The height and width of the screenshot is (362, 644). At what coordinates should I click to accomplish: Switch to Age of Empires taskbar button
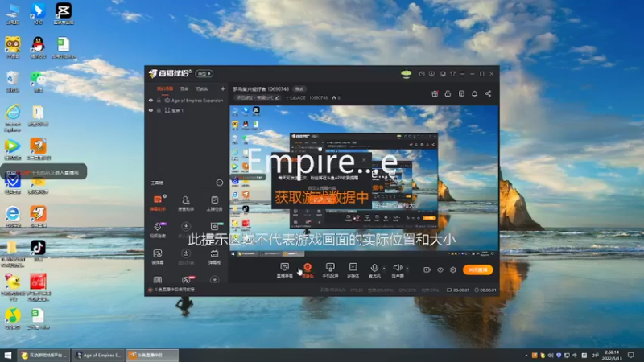coord(98,355)
